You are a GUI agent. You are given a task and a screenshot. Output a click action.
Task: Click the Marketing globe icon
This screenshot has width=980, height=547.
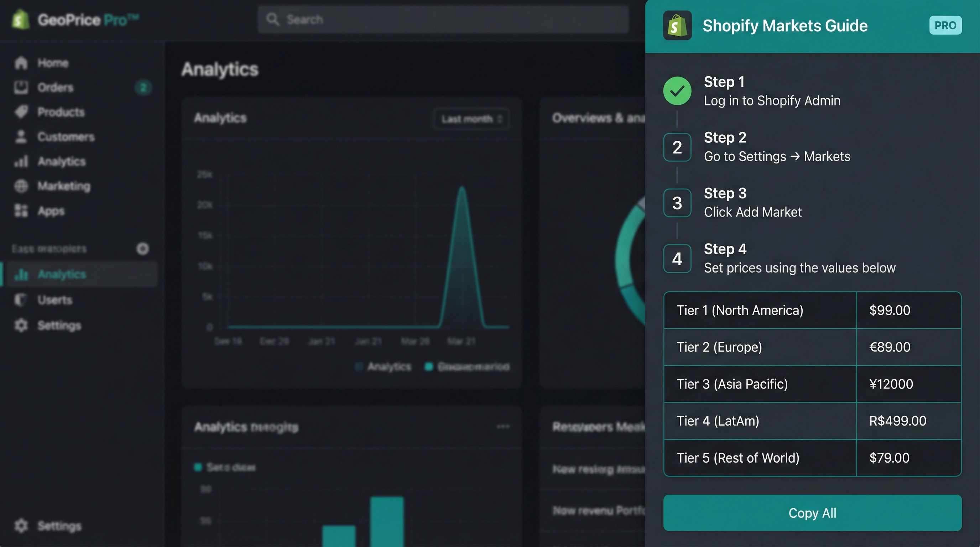pyautogui.click(x=21, y=186)
